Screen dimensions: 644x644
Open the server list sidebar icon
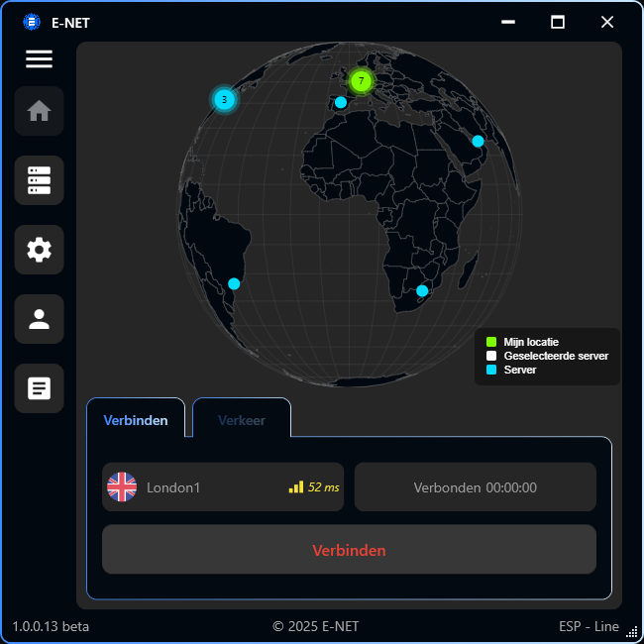40,180
